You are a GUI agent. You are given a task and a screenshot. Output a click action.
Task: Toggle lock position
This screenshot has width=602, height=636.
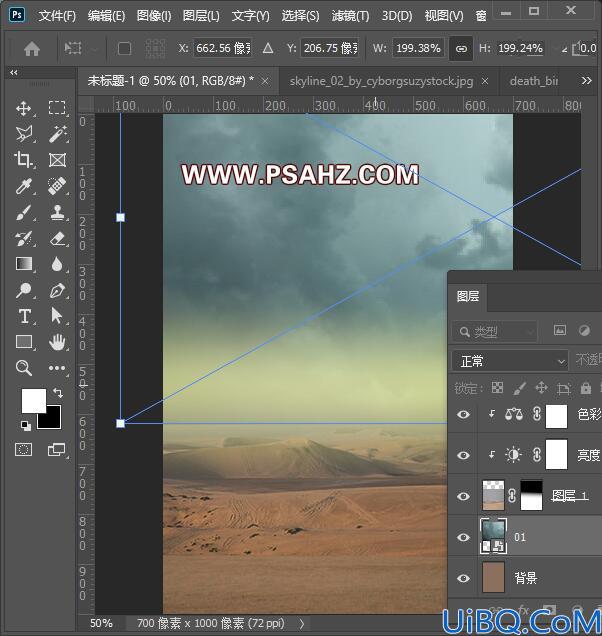[x=542, y=388]
